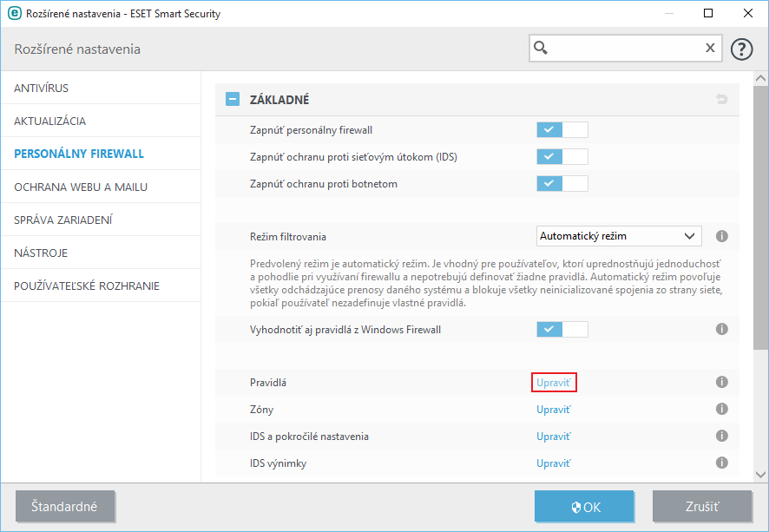Collapse the ZÁKLADNÉ section
This screenshot has width=769, height=532.
tap(232, 100)
